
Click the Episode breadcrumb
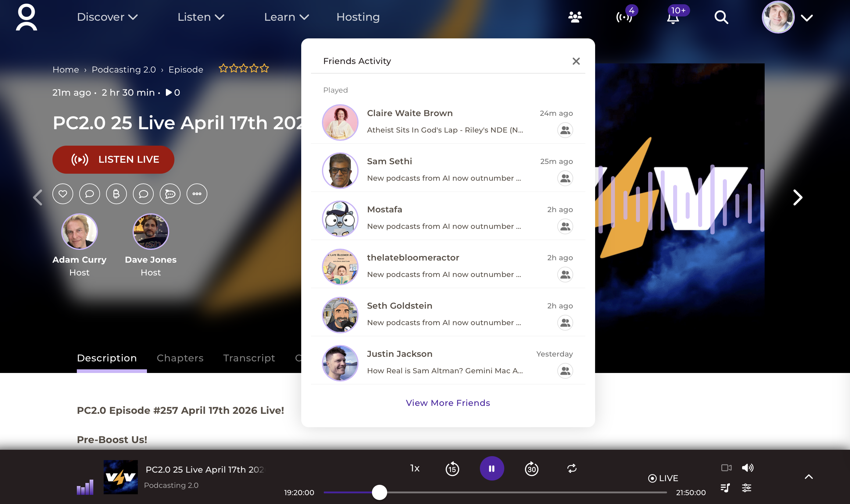tap(186, 69)
